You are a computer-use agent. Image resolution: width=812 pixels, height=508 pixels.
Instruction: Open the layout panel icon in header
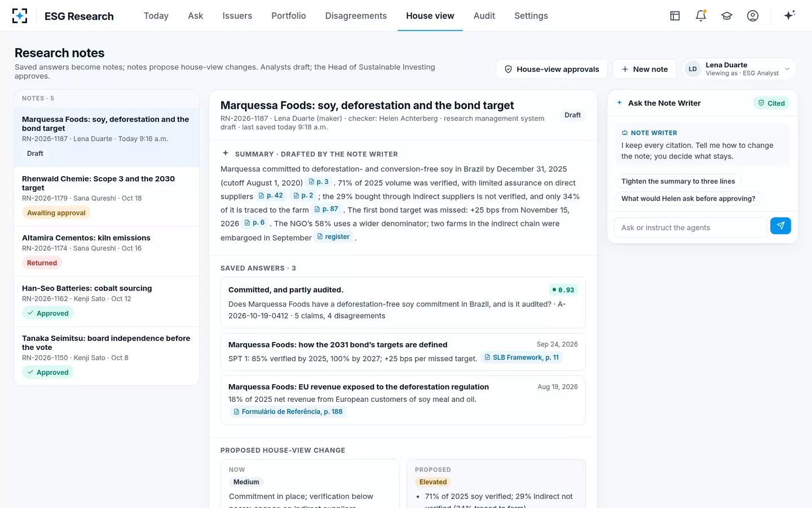[675, 16]
